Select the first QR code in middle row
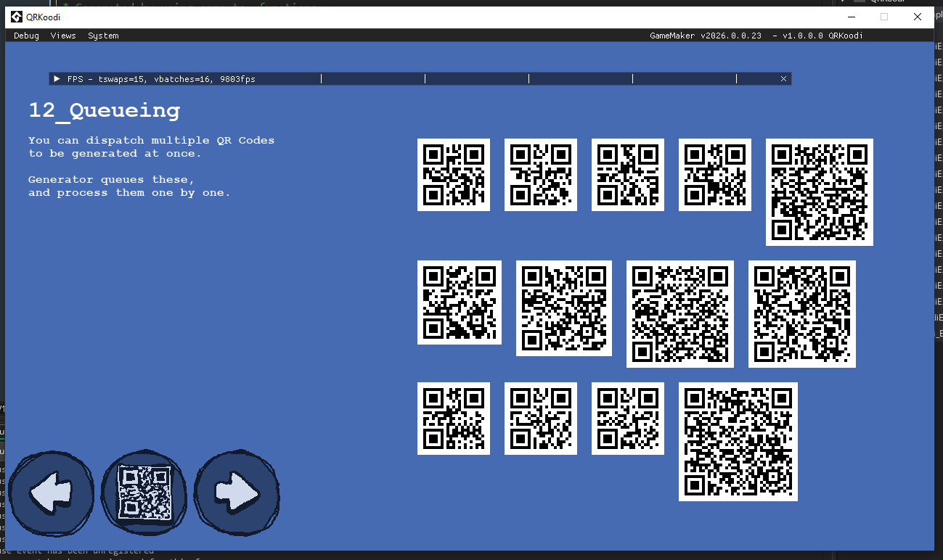 [x=460, y=302]
